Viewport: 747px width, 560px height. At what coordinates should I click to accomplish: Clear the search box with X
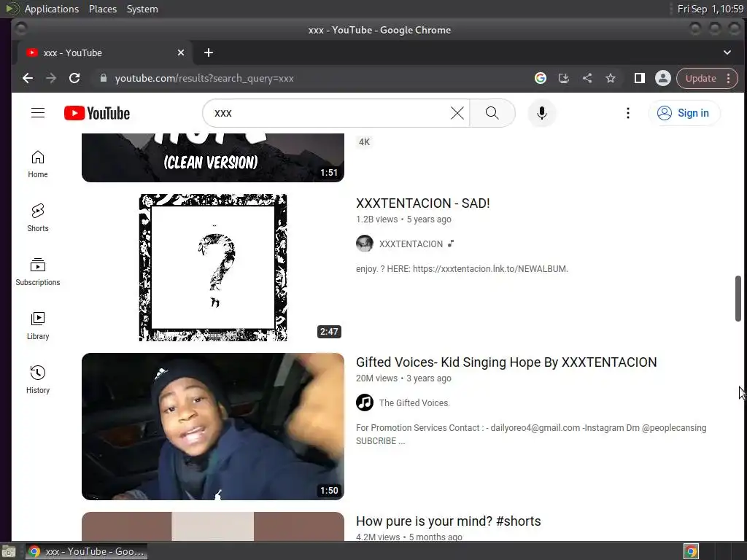(457, 113)
